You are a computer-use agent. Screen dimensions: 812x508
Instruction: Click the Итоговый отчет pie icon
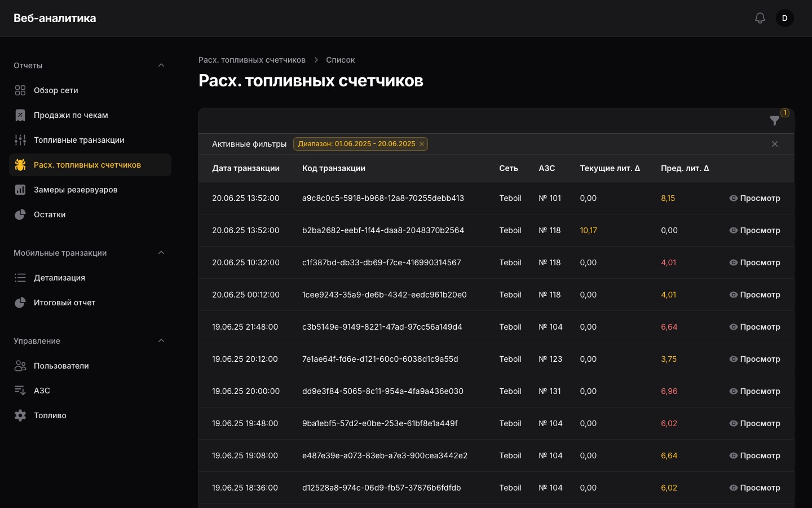tap(20, 303)
